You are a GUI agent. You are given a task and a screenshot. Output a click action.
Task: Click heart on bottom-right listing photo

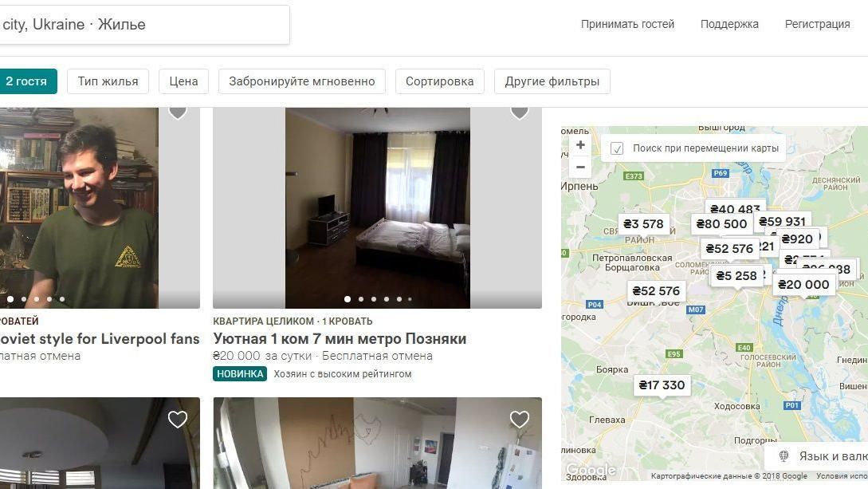(519, 420)
